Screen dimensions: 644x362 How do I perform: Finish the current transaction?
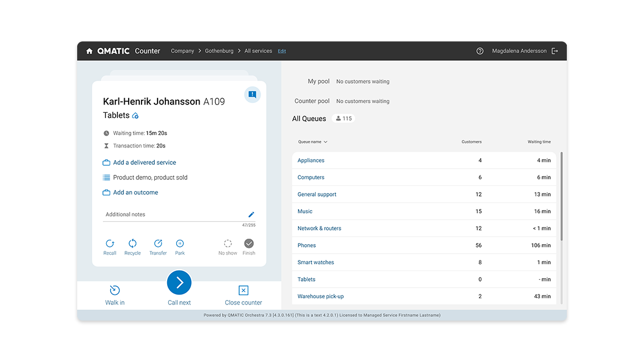pyautogui.click(x=249, y=247)
